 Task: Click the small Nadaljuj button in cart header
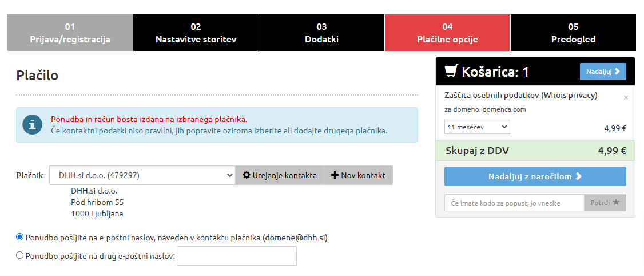point(603,72)
